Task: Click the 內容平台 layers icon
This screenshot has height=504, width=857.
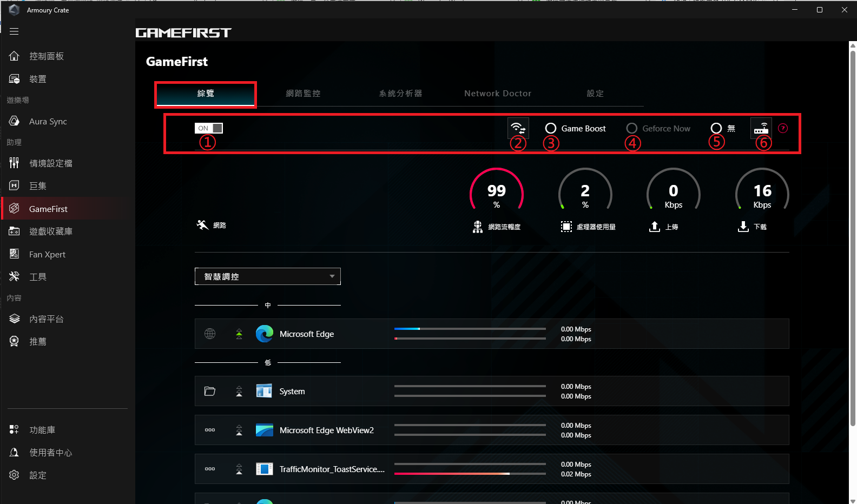Action: [x=15, y=319]
